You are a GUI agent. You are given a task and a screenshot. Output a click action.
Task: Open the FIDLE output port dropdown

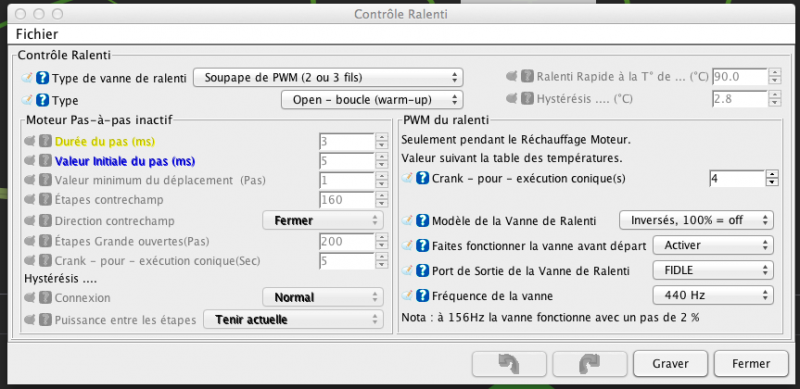713,271
